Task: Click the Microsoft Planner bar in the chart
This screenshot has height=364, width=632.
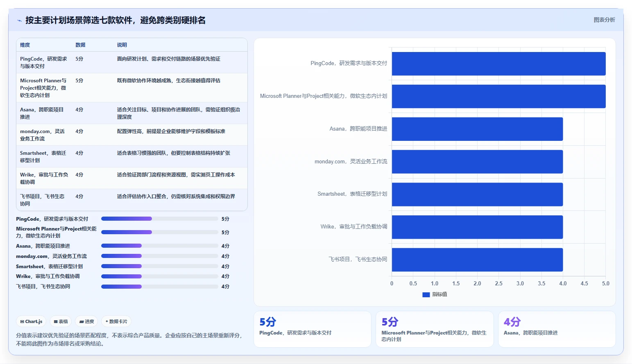Action: click(x=498, y=96)
